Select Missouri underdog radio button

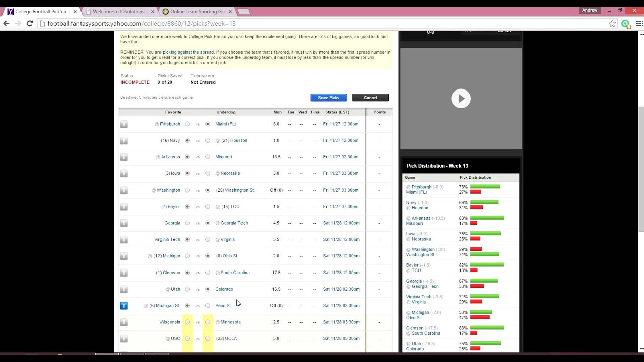208,157
